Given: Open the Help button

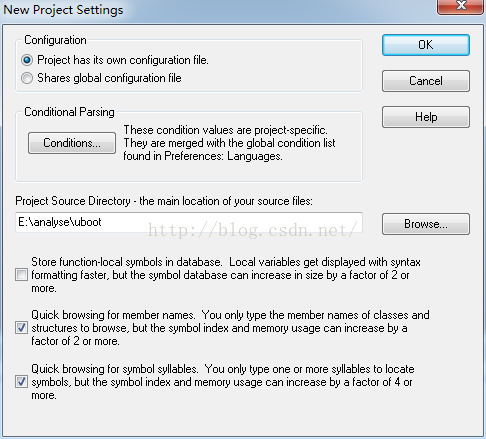Looking at the screenshot, I should point(426,117).
